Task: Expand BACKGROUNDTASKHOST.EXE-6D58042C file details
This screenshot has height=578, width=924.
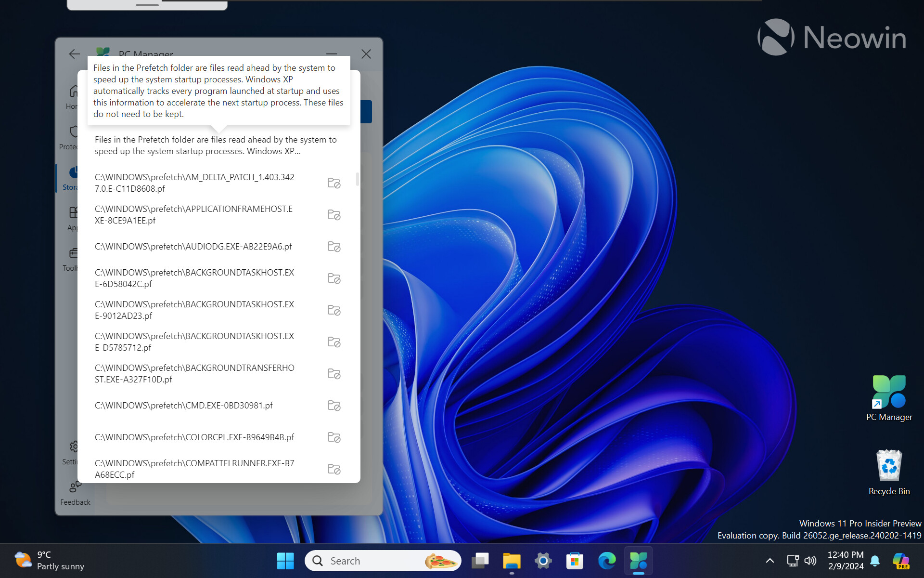Action: (334, 278)
